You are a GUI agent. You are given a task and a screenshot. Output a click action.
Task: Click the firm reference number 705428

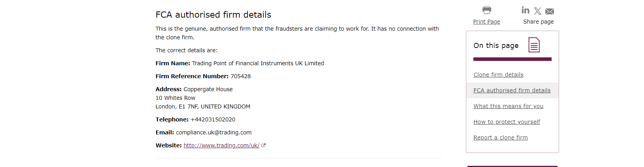(241, 76)
